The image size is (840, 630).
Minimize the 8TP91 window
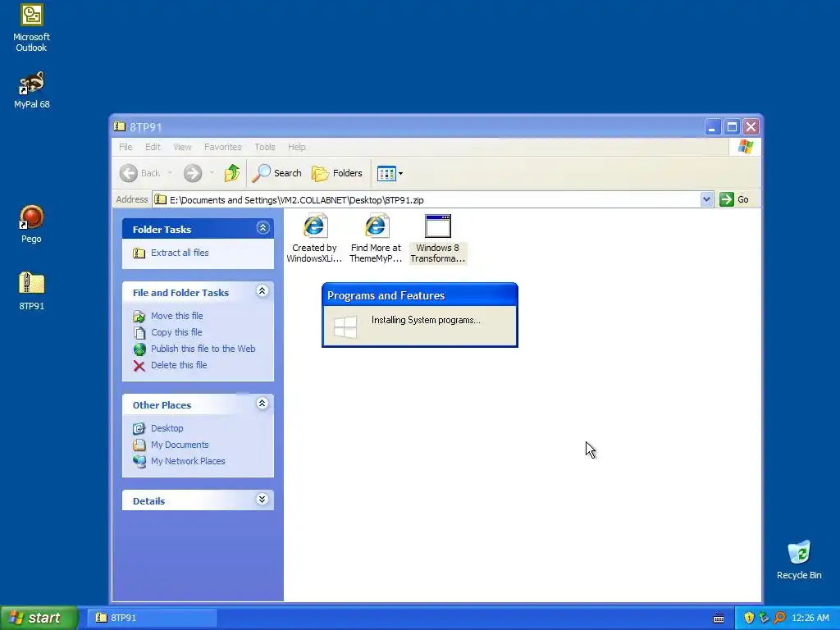tap(713, 127)
